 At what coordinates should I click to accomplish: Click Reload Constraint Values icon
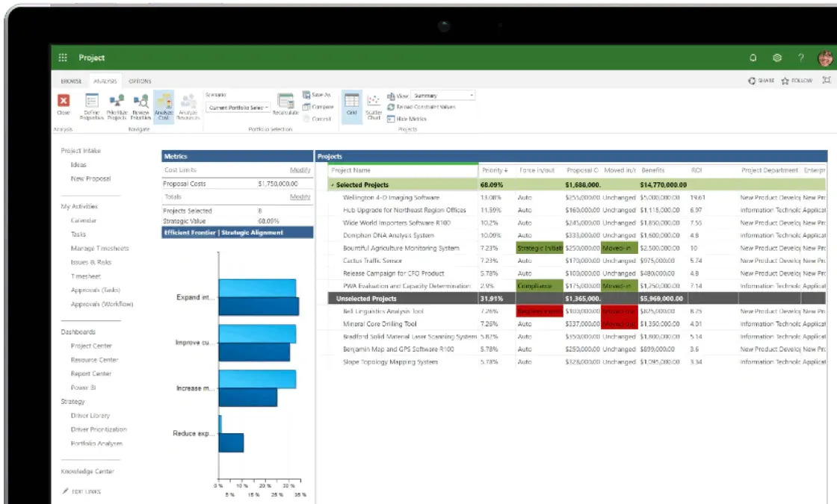(x=391, y=108)
